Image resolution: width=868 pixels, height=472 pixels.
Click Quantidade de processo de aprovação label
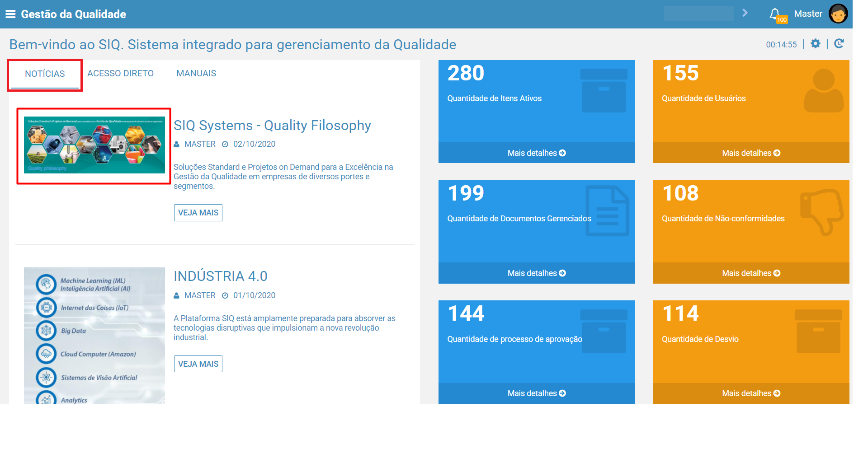[514, 339]
